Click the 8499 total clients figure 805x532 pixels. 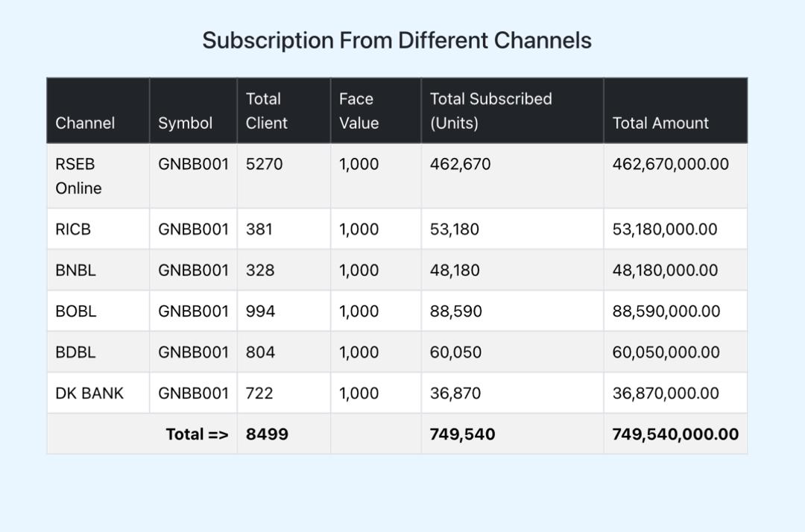click(267, 434)
